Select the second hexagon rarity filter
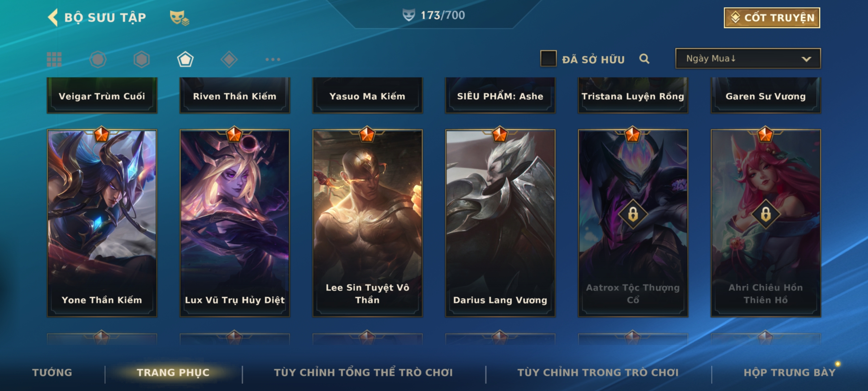Viewport: 868px width, 391px height. pyautogui.click(x=141, y=59)
